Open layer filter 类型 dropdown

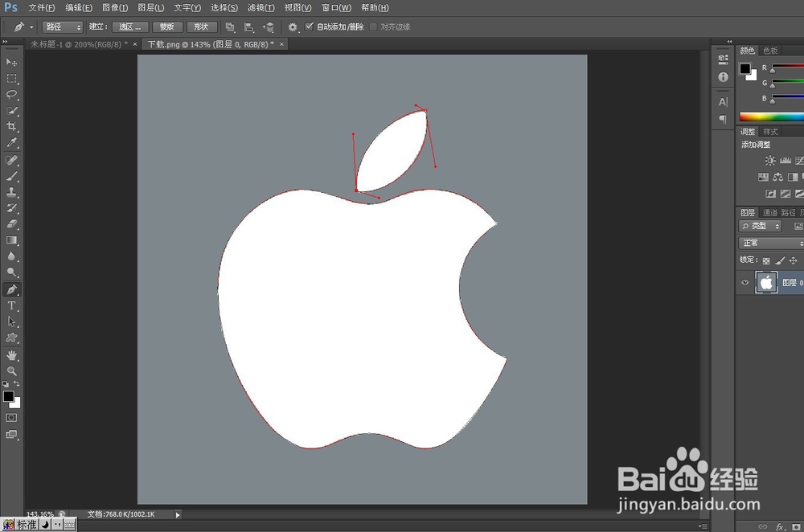pyautogui.click(x=760, y=226)
